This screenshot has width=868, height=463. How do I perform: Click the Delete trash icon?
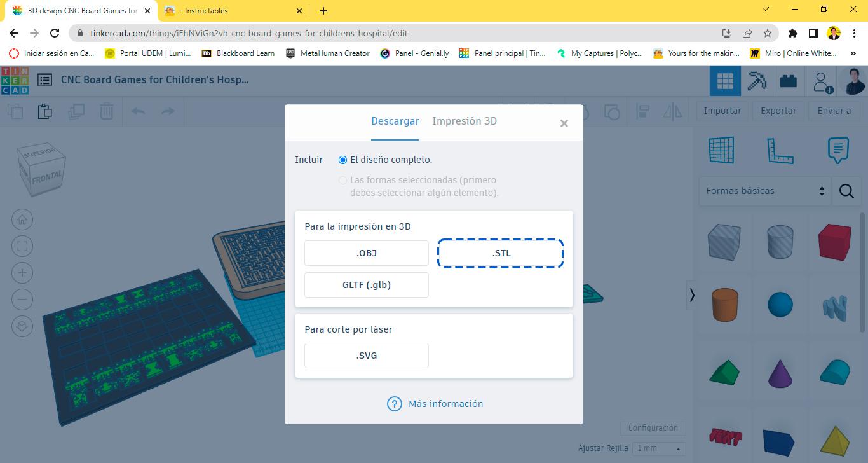pos(106,111)
